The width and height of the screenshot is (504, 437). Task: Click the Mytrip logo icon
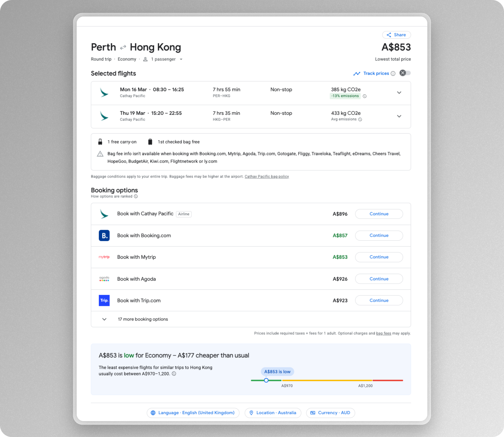point(104,257)
